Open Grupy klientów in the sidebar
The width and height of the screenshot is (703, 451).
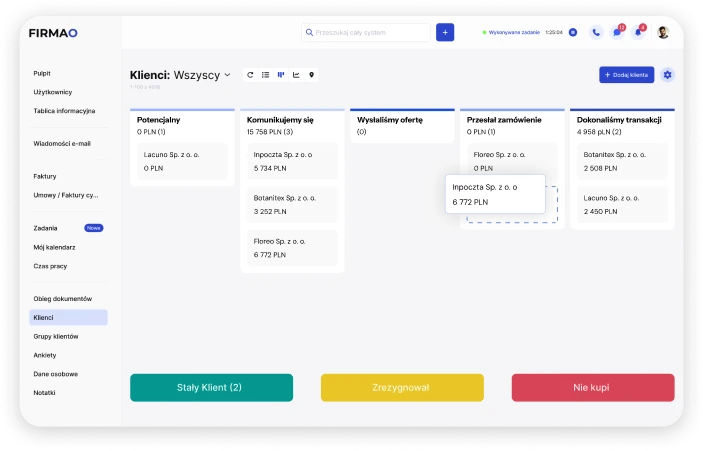pyautogui.click(x=56, y=336)
